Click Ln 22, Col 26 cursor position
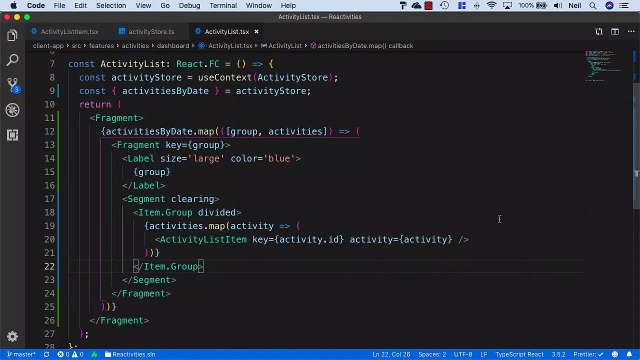This screenshot has width=640, height=360. click(391, 354)
